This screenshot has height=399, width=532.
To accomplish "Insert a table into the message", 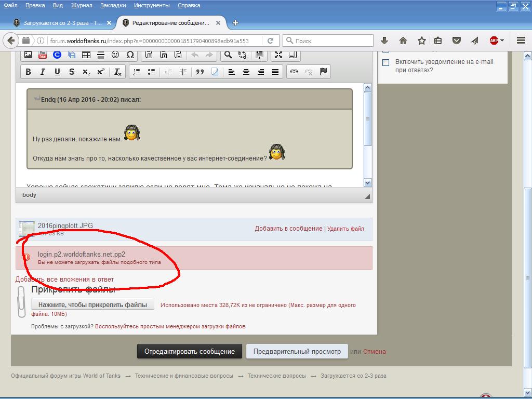I will pyautogui.click(x=86, y=55).
